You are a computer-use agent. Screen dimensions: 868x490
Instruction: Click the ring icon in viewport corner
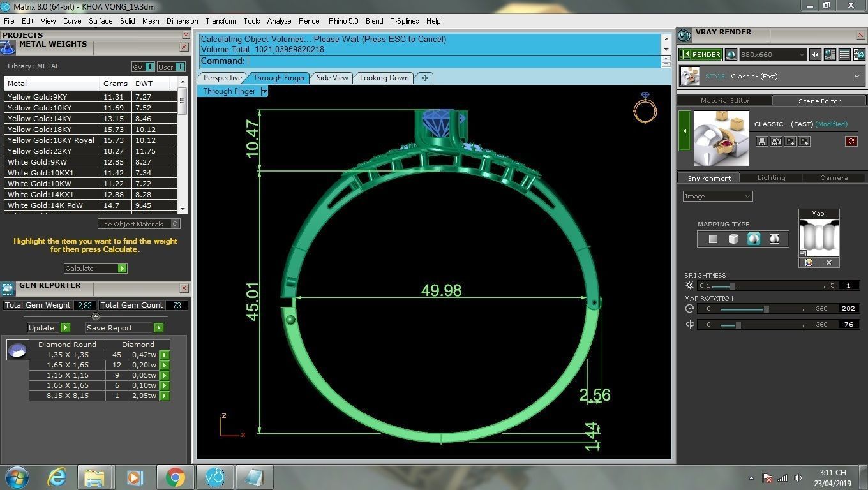click(645, 107)
